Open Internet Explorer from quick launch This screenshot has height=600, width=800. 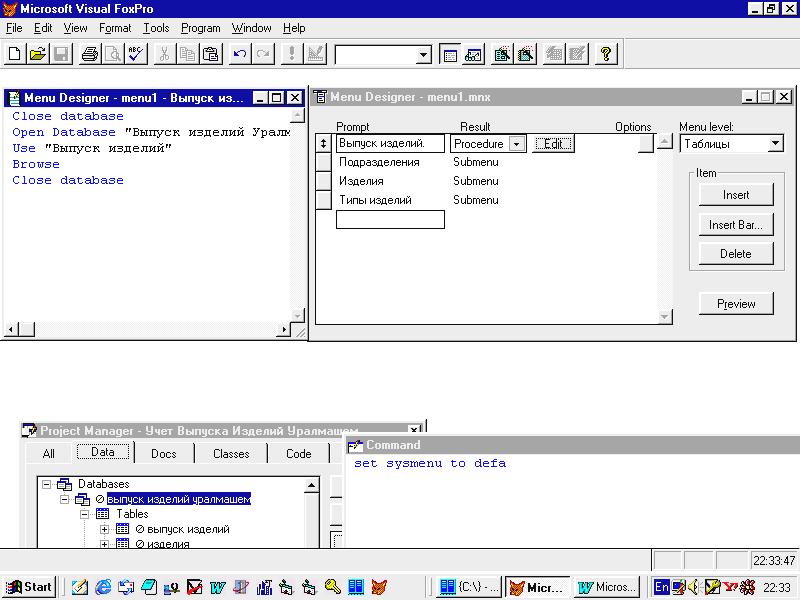point(103,587)
